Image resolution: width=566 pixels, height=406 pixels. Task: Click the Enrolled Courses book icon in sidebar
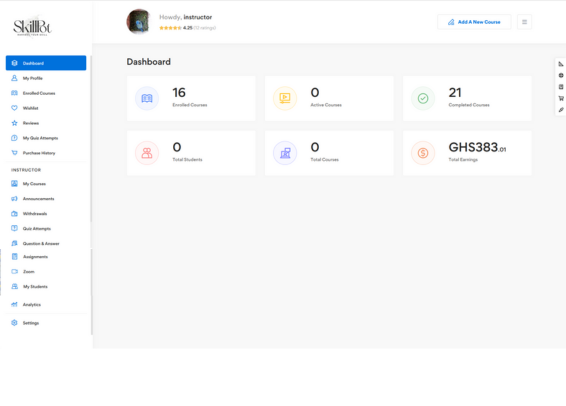[14, 93]
